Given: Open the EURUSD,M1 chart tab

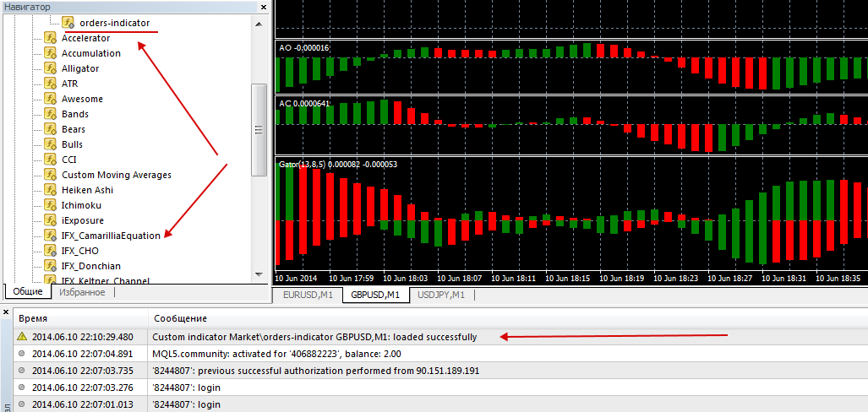Looking at the screenshot, I should [308, 295].
